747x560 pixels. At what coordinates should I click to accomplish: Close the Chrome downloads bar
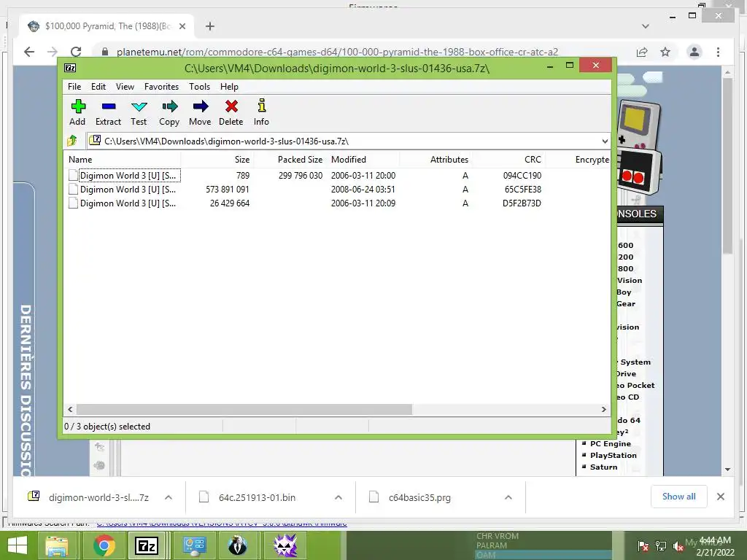click(720, 497)
